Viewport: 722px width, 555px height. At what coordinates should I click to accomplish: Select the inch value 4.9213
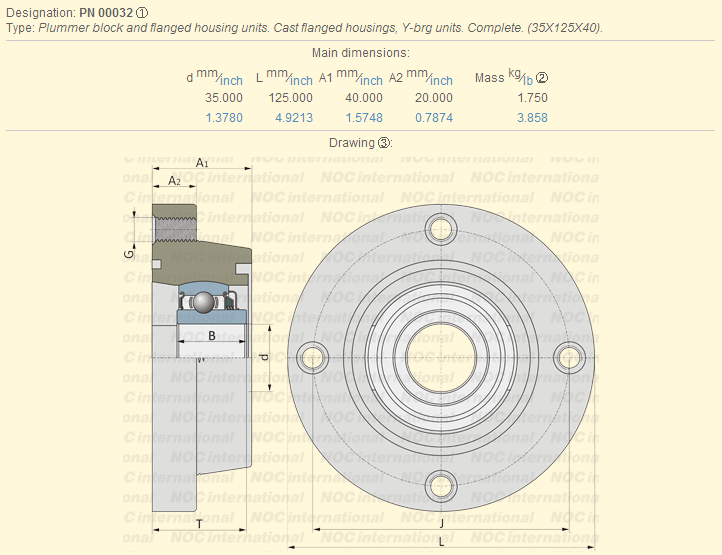point(294,118)
